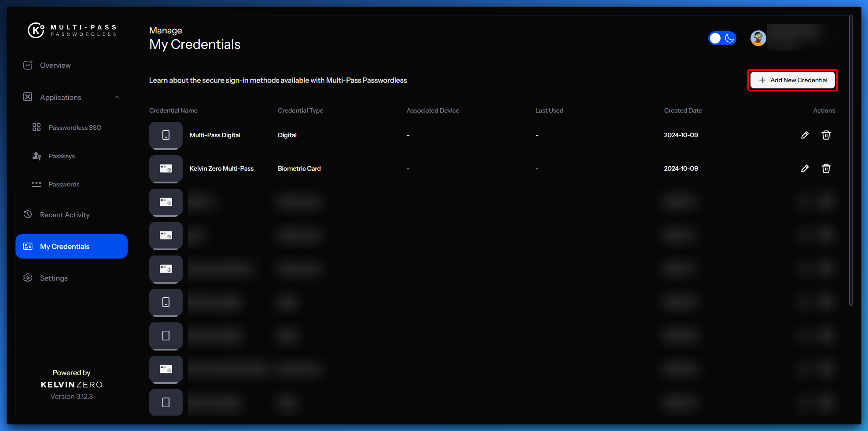Edit the Multi-Pass Digital credential

tap(805, 135)
